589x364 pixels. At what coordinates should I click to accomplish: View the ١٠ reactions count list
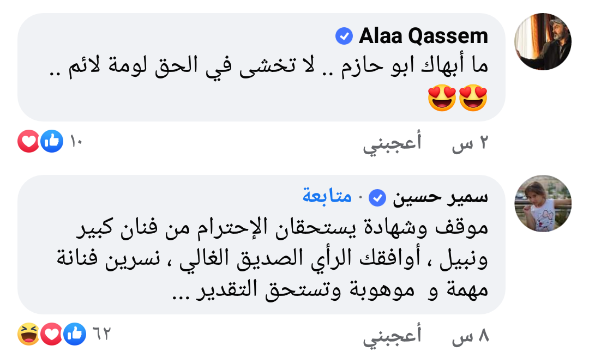pyautogui.click(x=76, y=142)
